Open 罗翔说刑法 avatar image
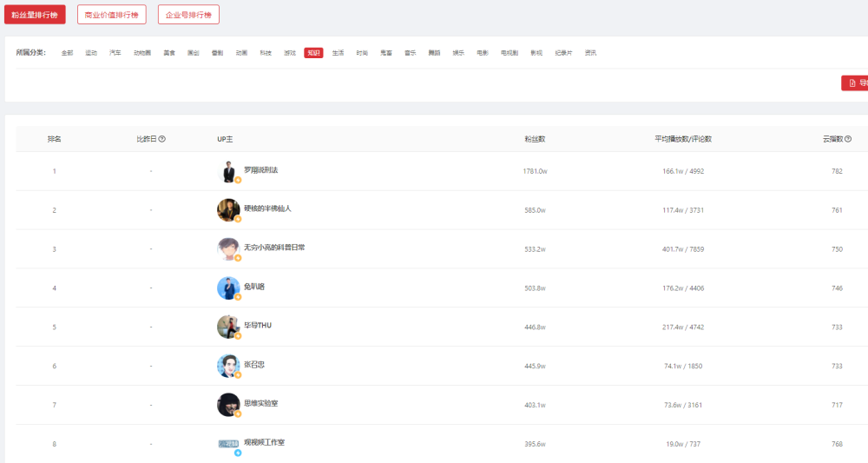The image size is (868, 463). coord(228,171)
